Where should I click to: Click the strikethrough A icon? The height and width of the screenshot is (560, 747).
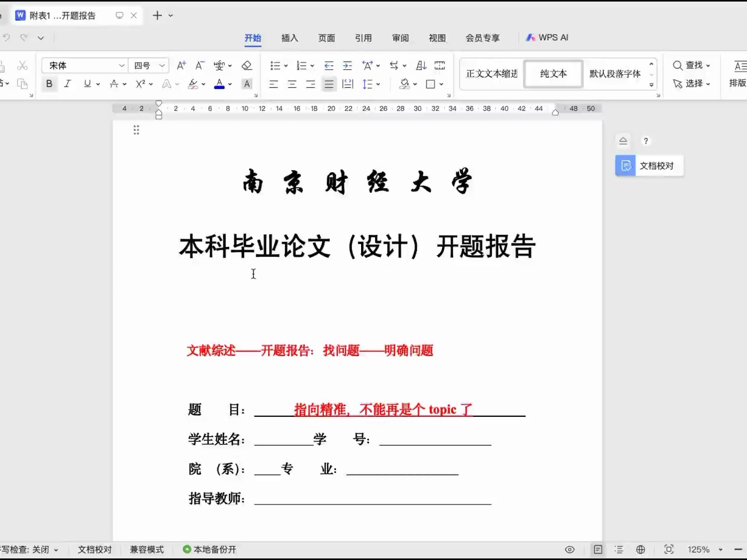pos(114,84)
